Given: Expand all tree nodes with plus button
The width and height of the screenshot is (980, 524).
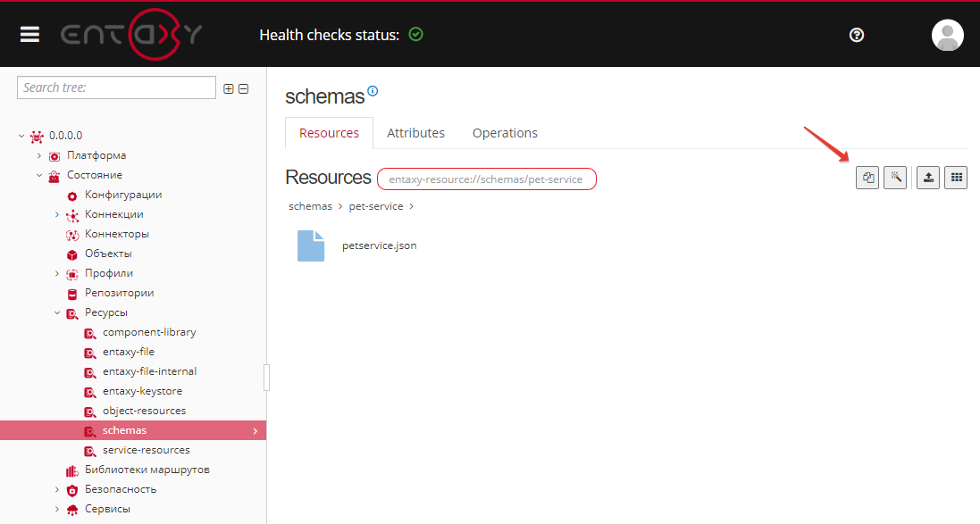Looking at the screenshot, I should point(229,88).
